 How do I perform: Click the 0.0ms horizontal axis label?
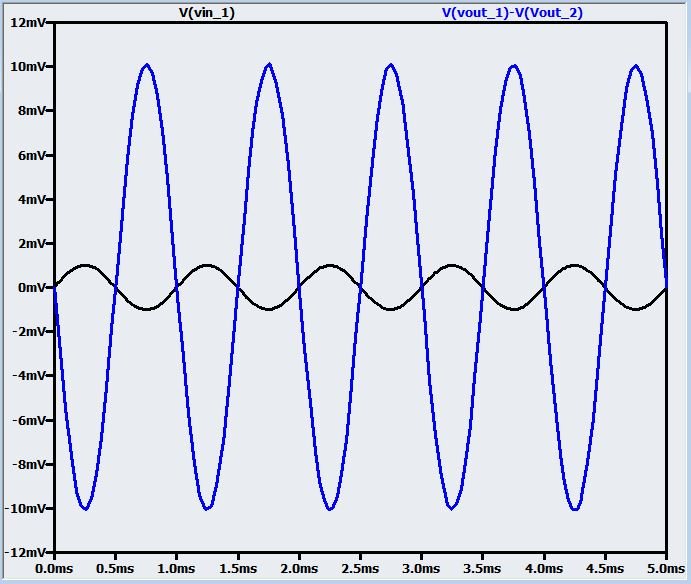[x=55, y=569]
